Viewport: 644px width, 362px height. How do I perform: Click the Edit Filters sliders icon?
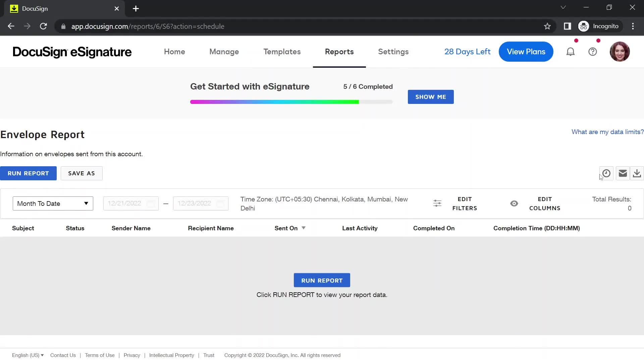[437, 203]
